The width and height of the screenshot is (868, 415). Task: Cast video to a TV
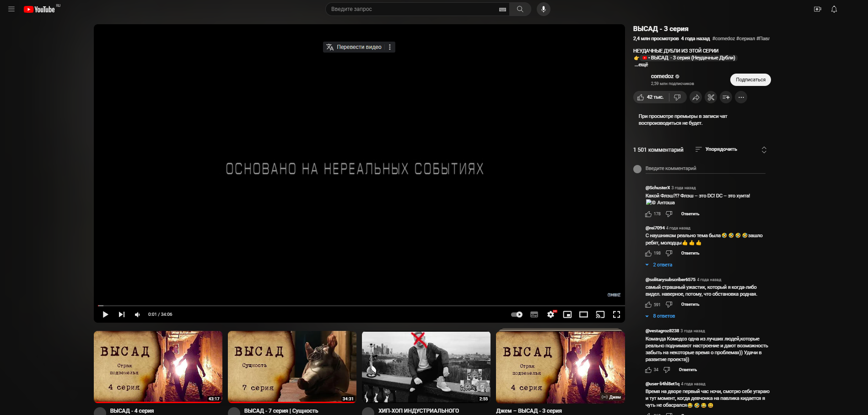(600, 314)
